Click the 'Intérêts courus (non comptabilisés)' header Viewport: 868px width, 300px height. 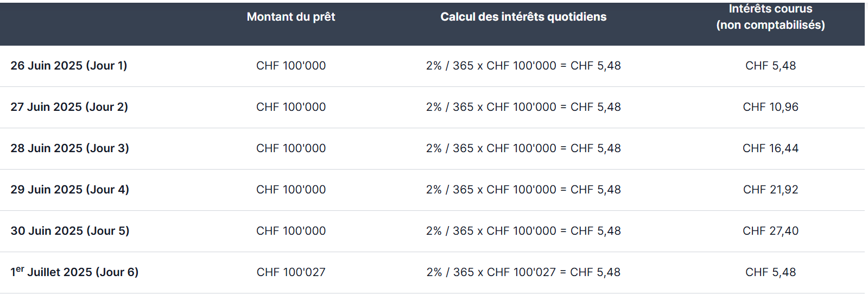770,17
